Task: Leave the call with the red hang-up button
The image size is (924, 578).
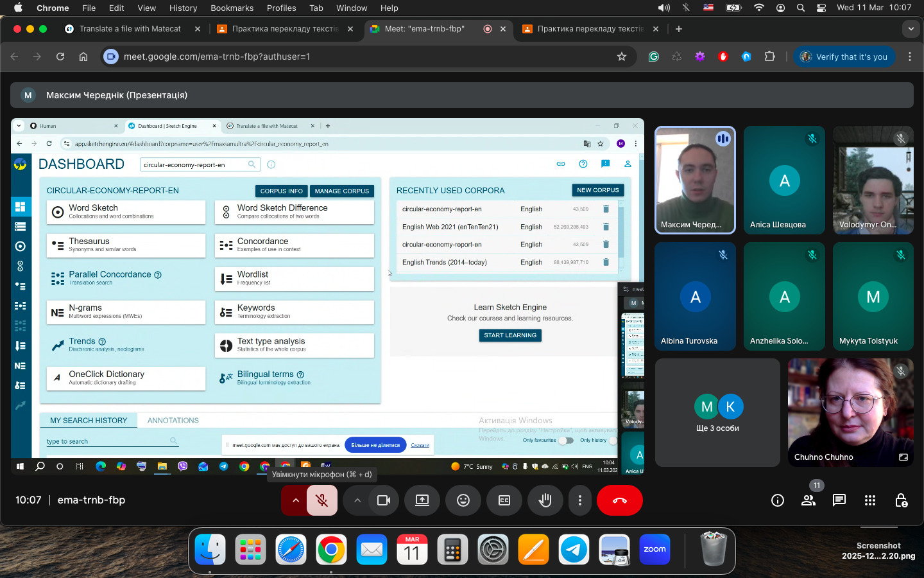Action: click(x=619, y=500)
